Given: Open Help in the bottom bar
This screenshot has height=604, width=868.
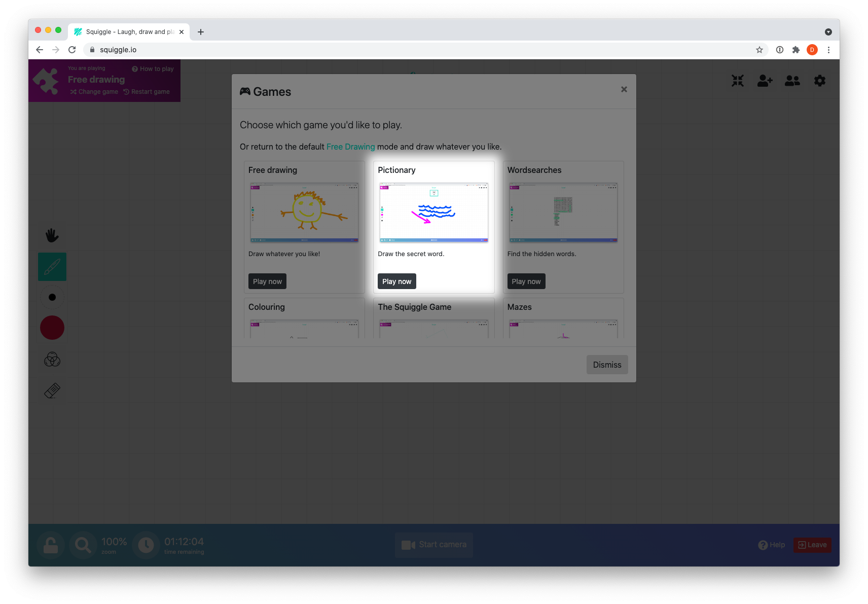Looking at the screenshot, I should pos(772,545).
